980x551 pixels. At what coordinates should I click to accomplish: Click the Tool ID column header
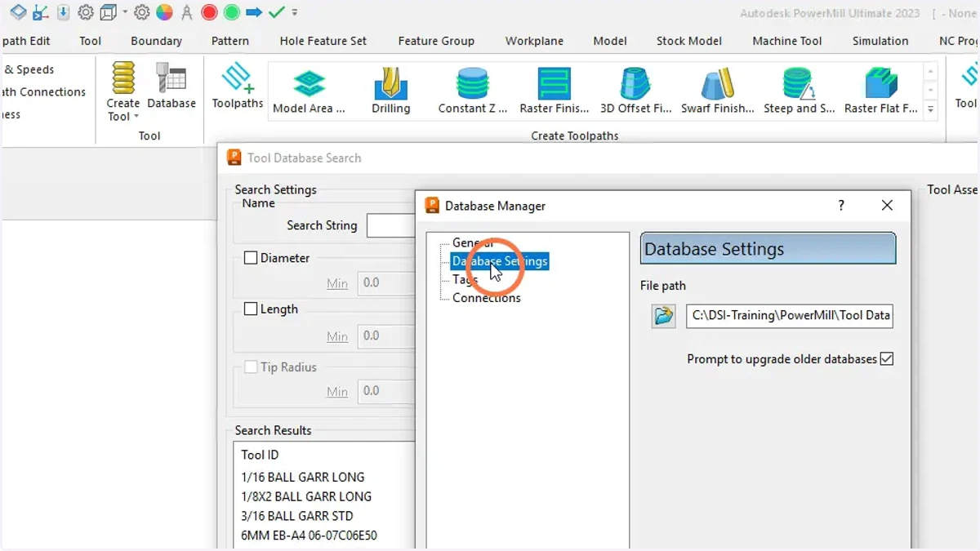[x=261, y=455]
